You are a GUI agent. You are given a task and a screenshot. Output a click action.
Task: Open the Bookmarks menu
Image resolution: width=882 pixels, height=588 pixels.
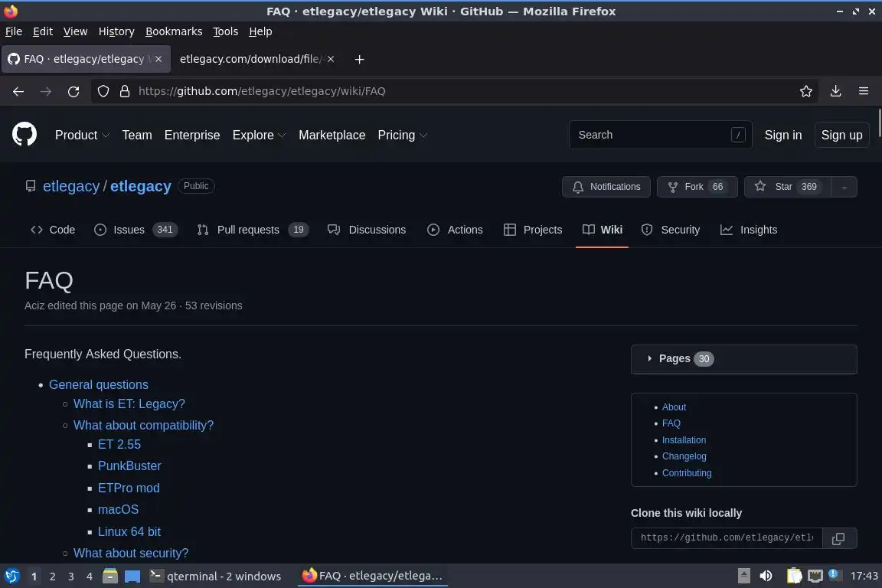tap(174, 31)
